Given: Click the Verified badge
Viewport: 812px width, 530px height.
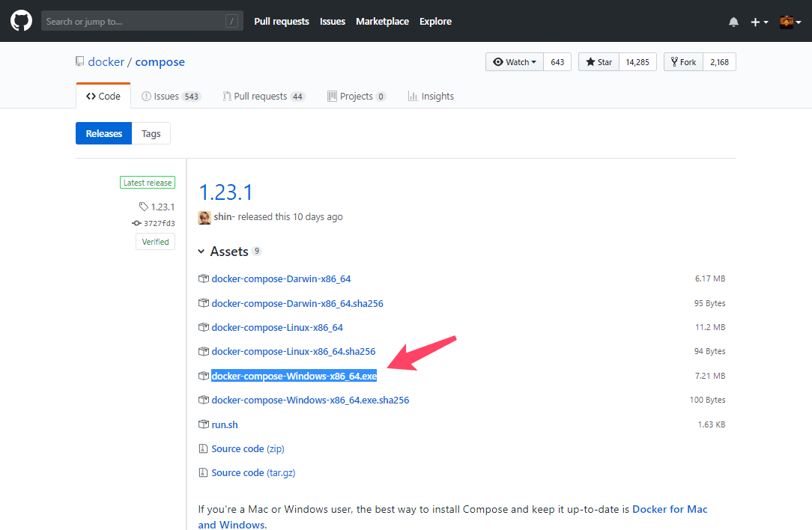Looking at the screenshot, I should pyautogui.click(x=155, y=242).
